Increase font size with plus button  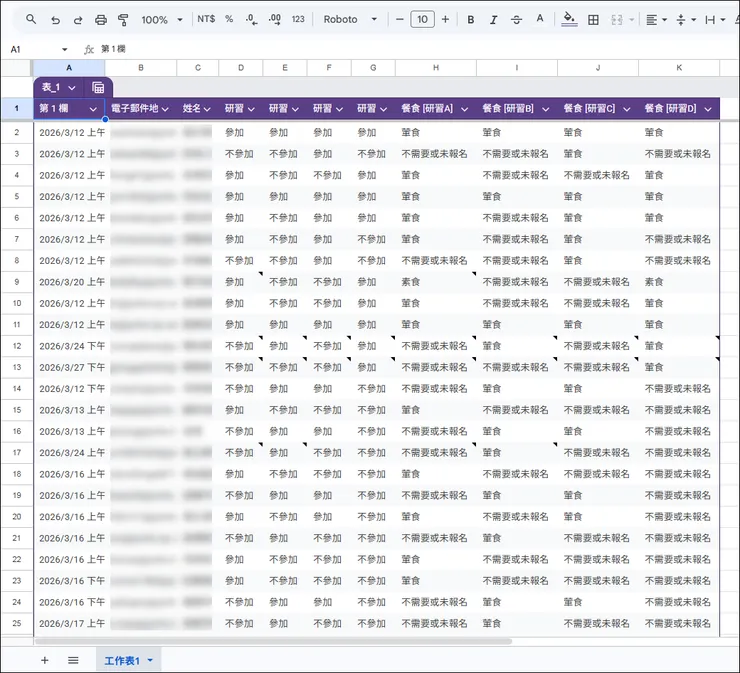click(445, 19)
